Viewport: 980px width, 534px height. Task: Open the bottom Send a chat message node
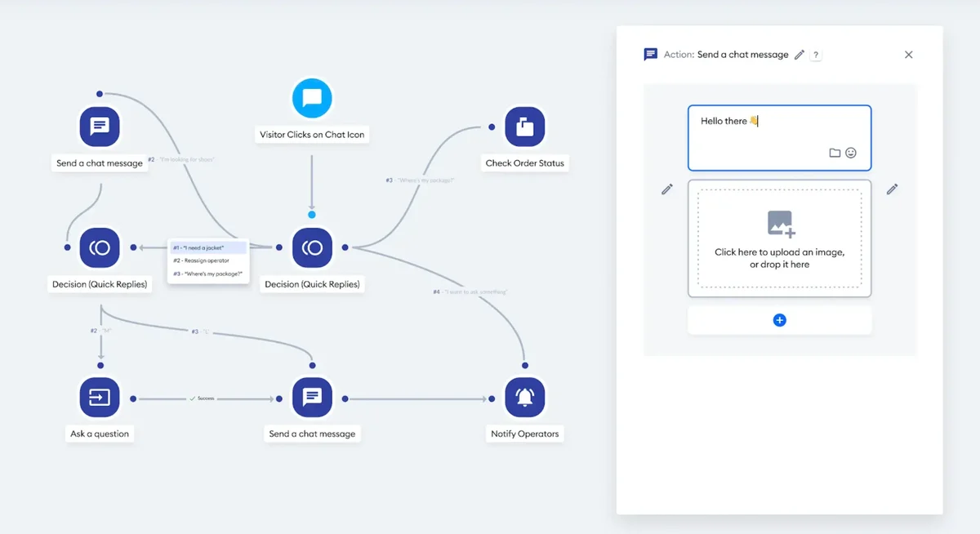(312, 398)
